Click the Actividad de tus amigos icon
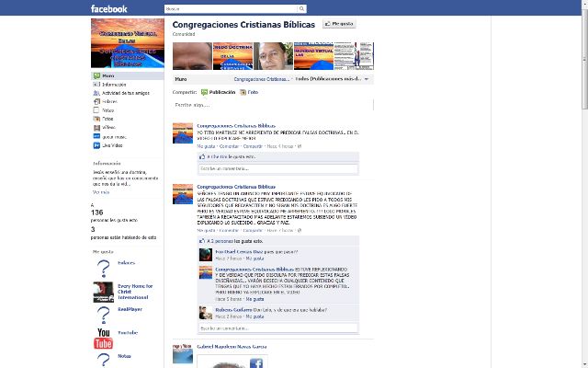 pos(96,93)
